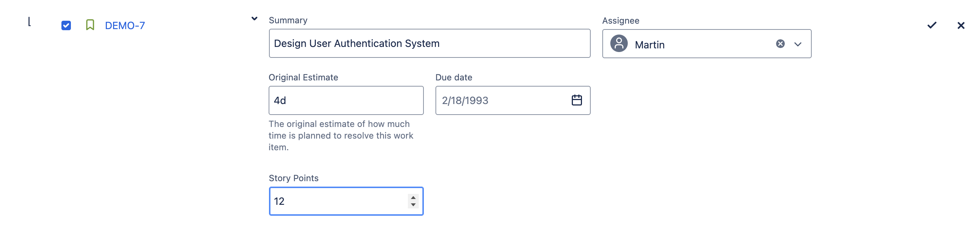Click the tree indent marker left of checkbox
Screen dimensions: 980x227
[x=29, y=22]
